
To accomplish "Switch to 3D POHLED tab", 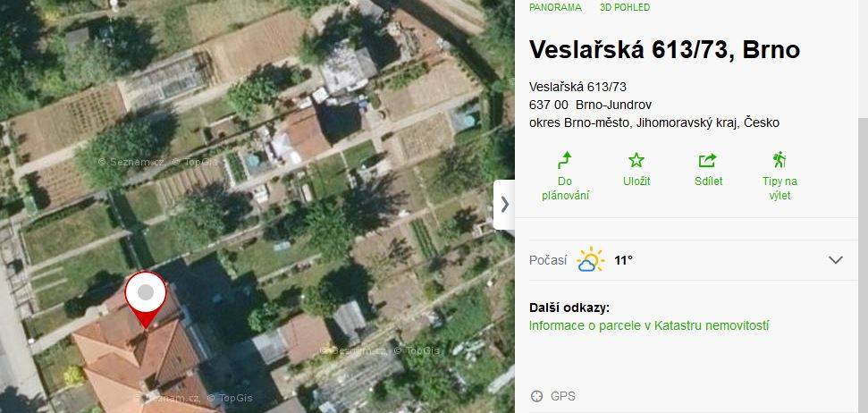I will (x=625, y=7).
